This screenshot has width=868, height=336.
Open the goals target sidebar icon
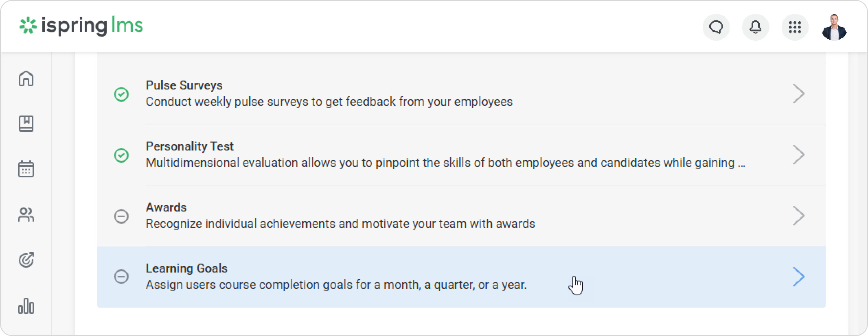(26, 260)
